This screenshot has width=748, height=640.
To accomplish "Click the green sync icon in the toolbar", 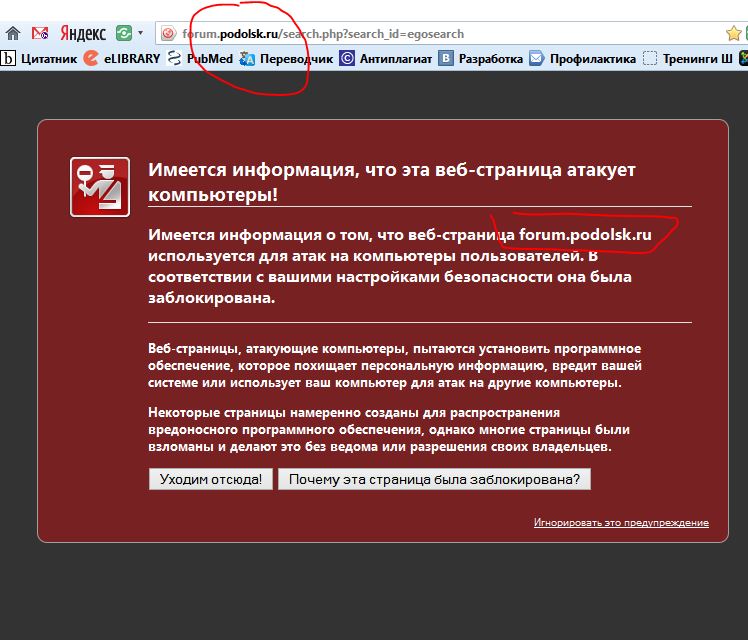I will [x=124, y=33].
